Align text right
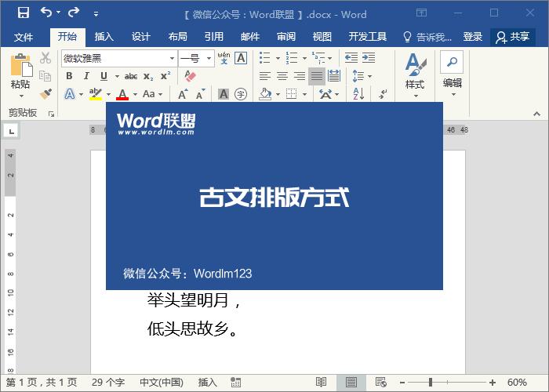This screenshot has width=549, height=392. pos(300,76)
